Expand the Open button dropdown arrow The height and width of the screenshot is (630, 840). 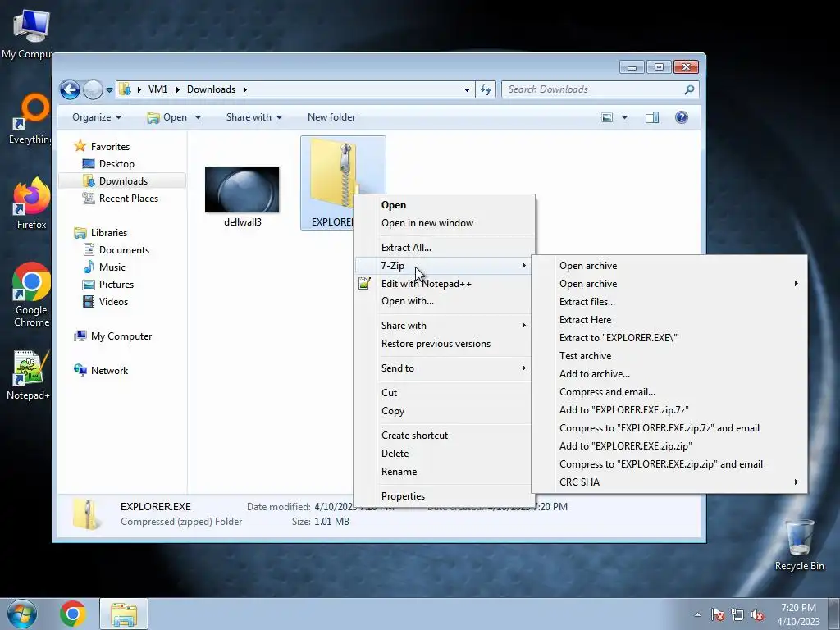[x=198, y=117]
